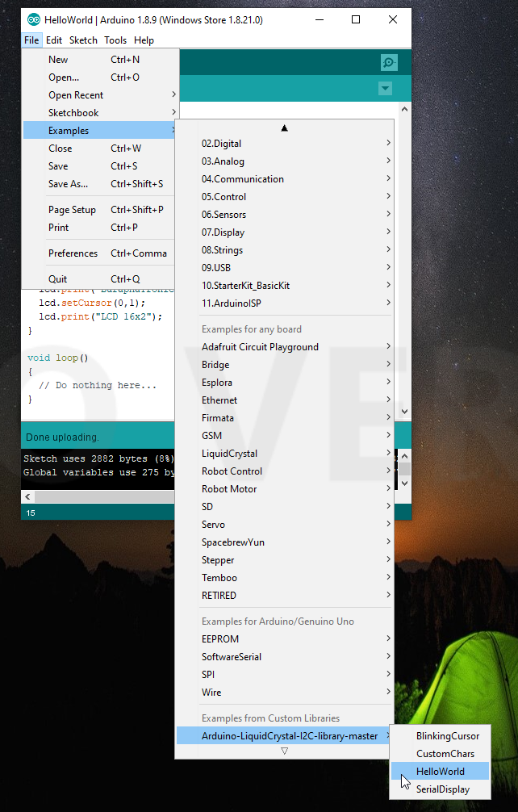Click the tab dropdown arrow button

coord(385,89)
